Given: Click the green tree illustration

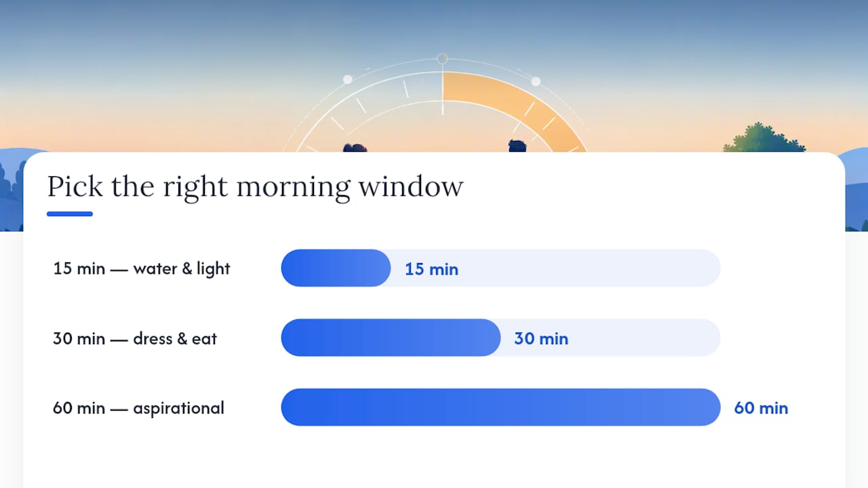Looking at the screenshot, I should tap(764, 138).
